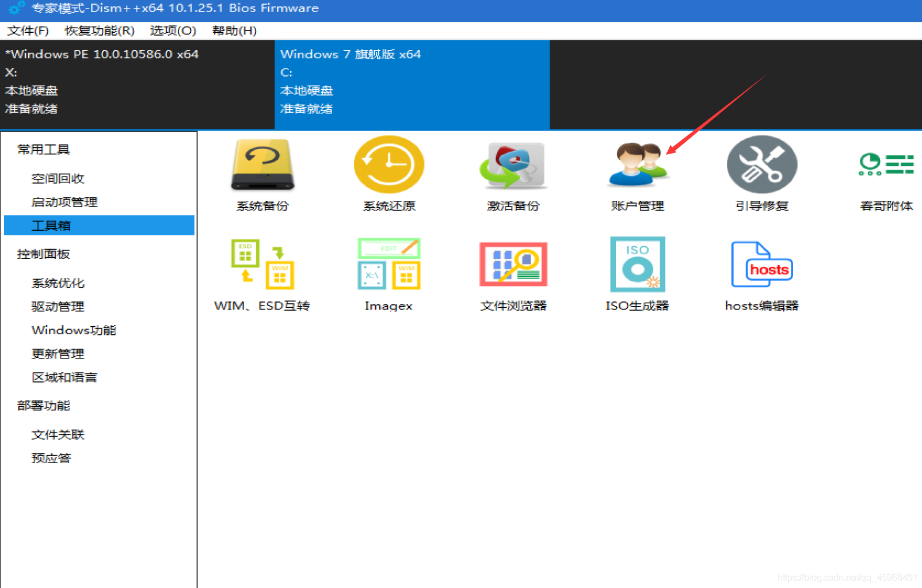Open the 帮助(H) menu

[x=234, y=30]
